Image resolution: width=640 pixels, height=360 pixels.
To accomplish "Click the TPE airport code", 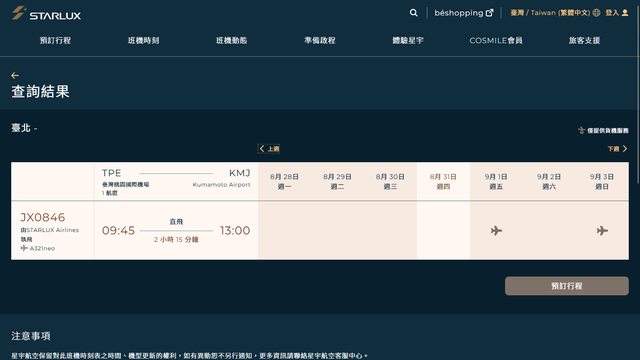I will pos(111,173).
